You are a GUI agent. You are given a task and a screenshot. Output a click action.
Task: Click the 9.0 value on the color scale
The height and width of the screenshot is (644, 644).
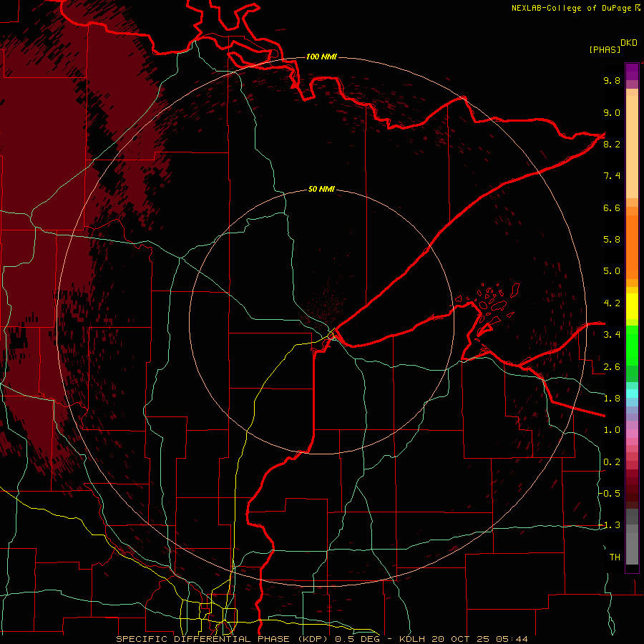click(612, 112)
